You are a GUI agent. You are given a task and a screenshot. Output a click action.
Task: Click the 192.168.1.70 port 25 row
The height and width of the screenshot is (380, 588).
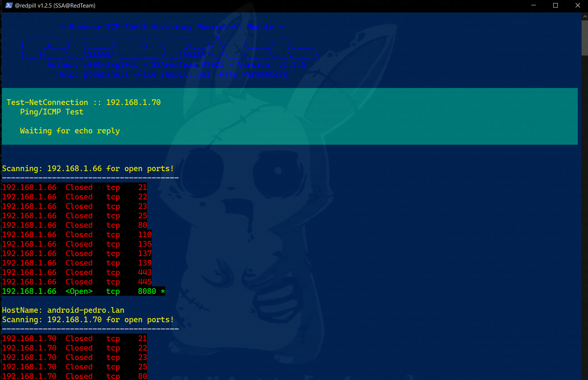[74, 367]
